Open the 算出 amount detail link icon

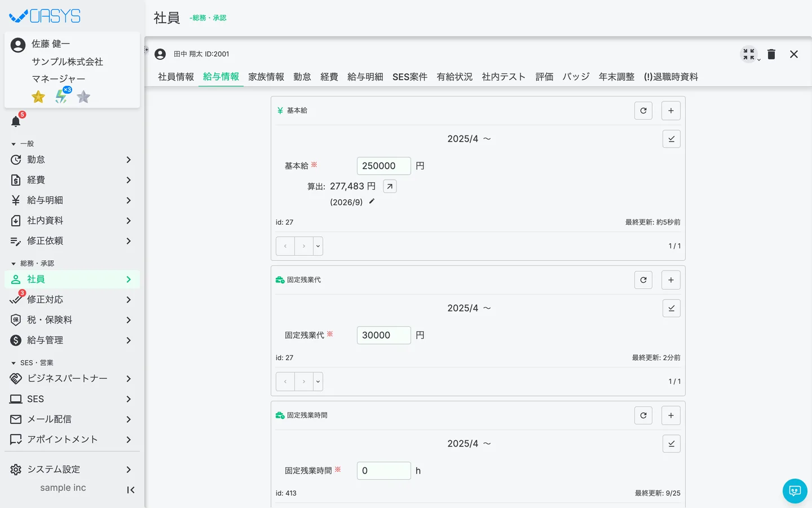(x=390, y=186)
